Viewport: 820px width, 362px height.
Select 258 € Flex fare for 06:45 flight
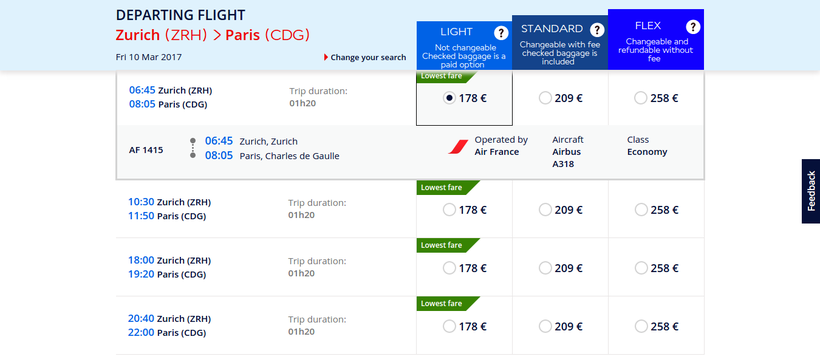click(x=641, y=98)
